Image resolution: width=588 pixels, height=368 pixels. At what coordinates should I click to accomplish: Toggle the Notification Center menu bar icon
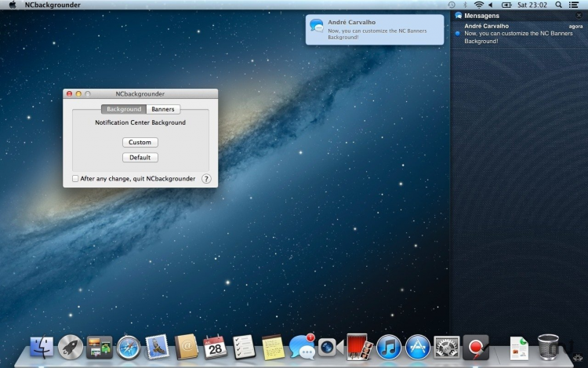[x=573, y=5]
